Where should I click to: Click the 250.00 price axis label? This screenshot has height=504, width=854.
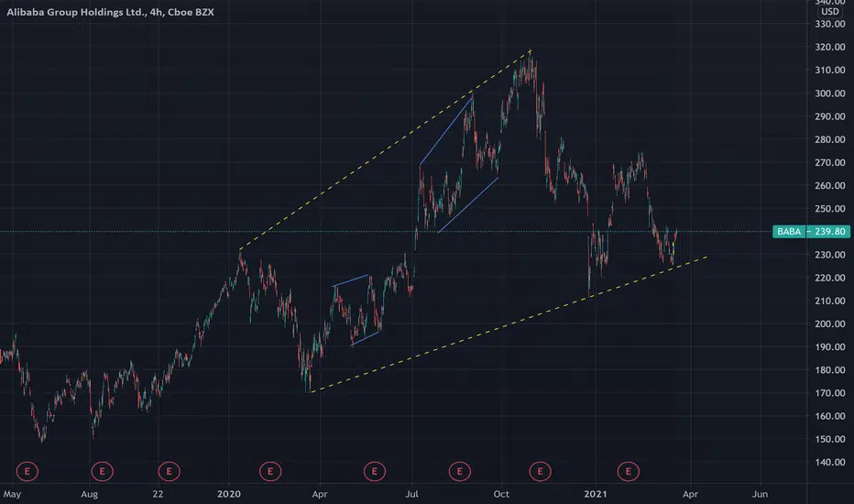click(x=830, y=209)
